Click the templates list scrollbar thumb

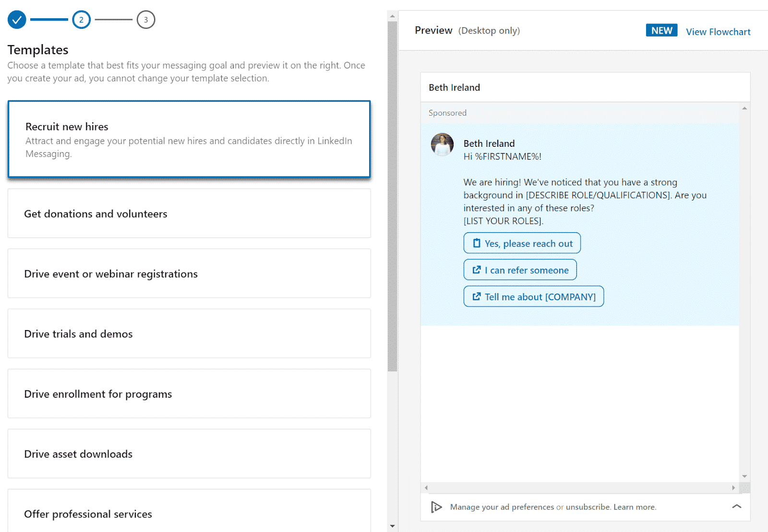click(392, 196)
